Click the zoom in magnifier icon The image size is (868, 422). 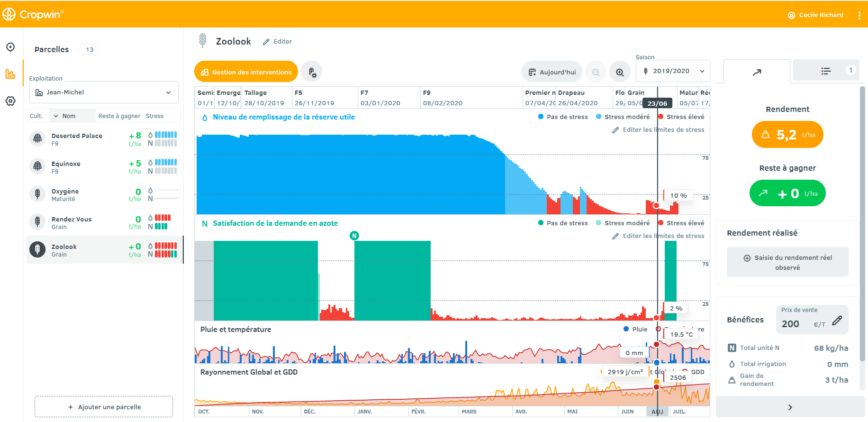coord(620,72)
